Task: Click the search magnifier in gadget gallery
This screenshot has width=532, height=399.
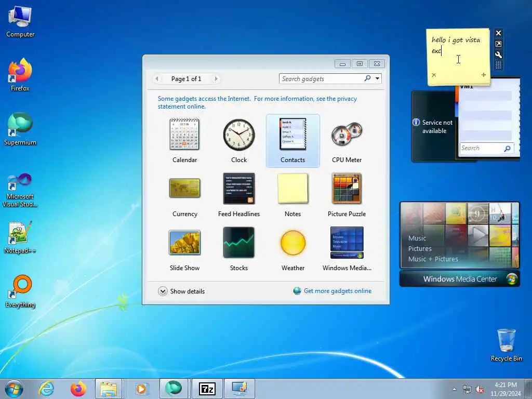Action: tap(367, 78)
